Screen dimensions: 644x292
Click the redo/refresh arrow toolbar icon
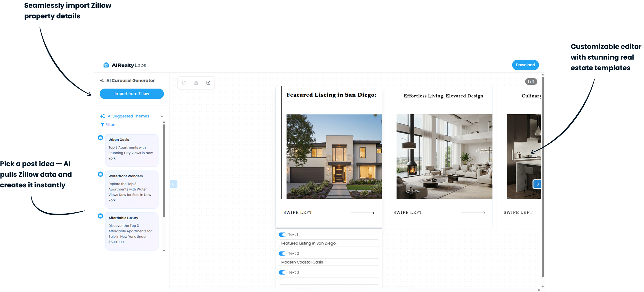pyautogui.click(x=184, y=83)
